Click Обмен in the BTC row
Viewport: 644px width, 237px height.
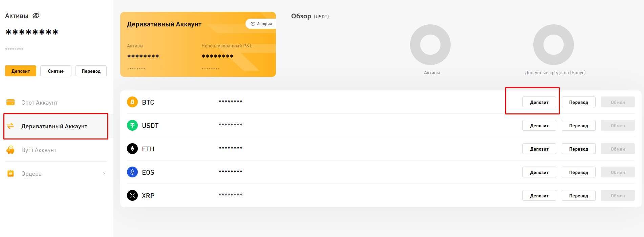[x=618, y=102]
